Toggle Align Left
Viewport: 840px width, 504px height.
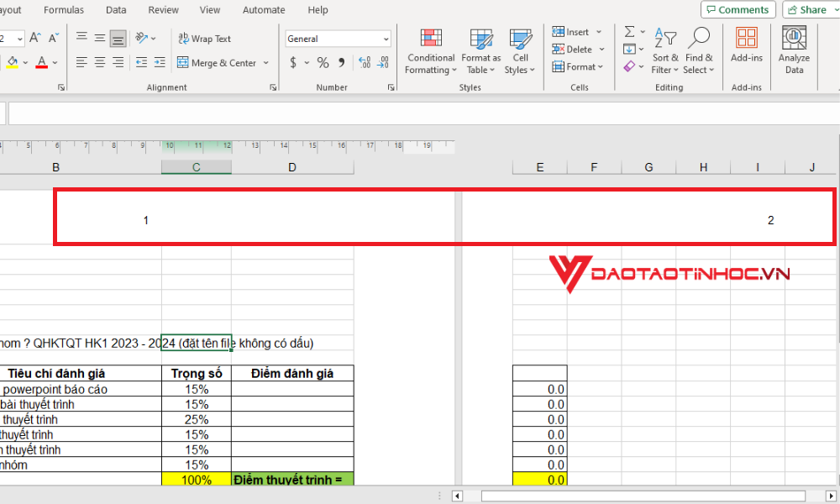(x=81, y=63)
